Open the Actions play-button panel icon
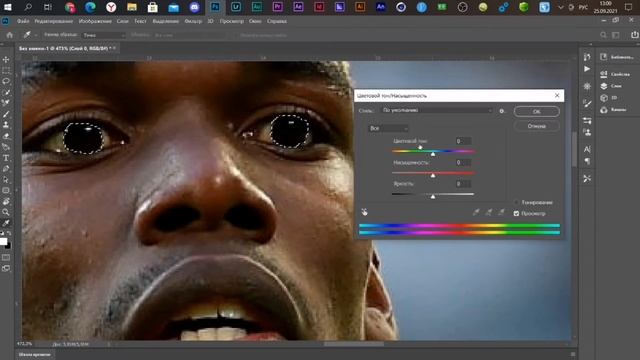 tap(587, 69)
